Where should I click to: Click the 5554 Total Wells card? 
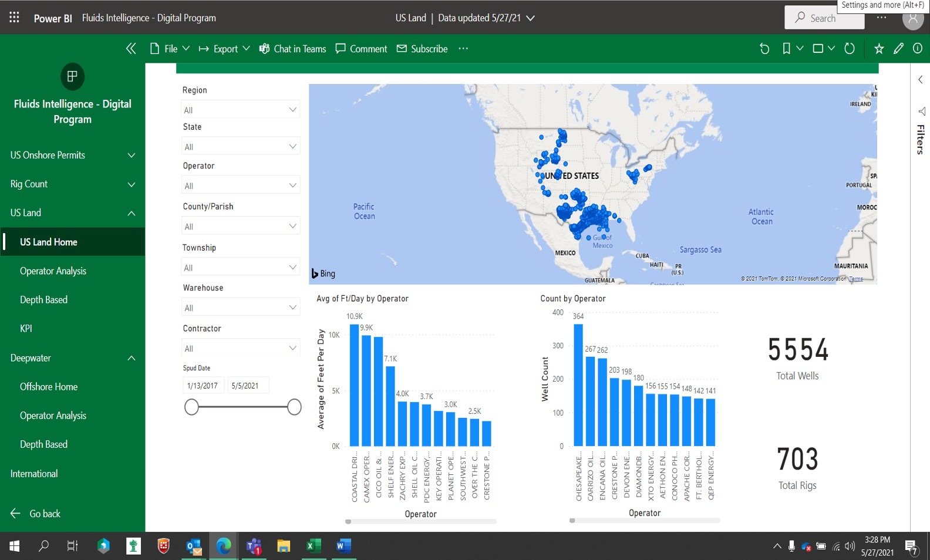[x=798, y=357]
